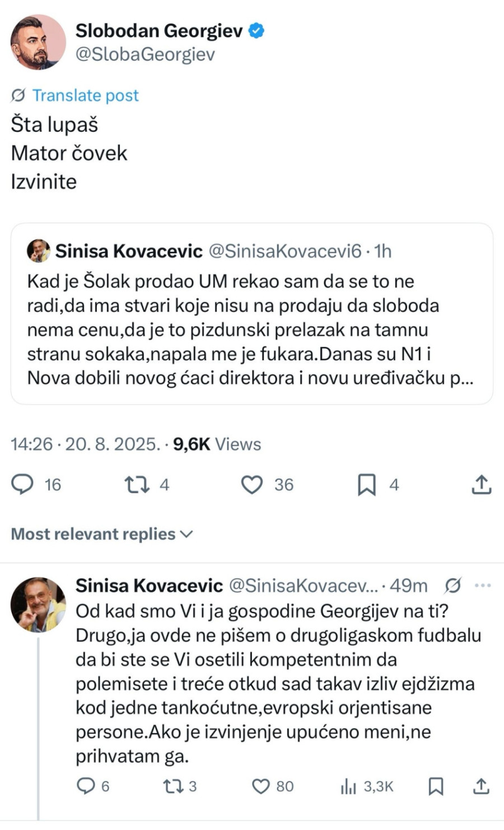Open Slobodan Georgiev's profile picture

click(38, 42)
